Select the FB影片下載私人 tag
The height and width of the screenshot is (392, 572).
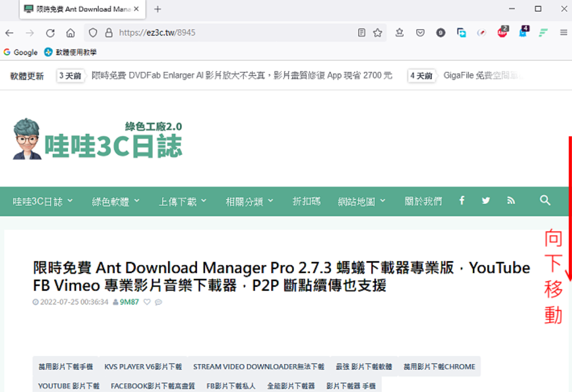pos(231,386)
